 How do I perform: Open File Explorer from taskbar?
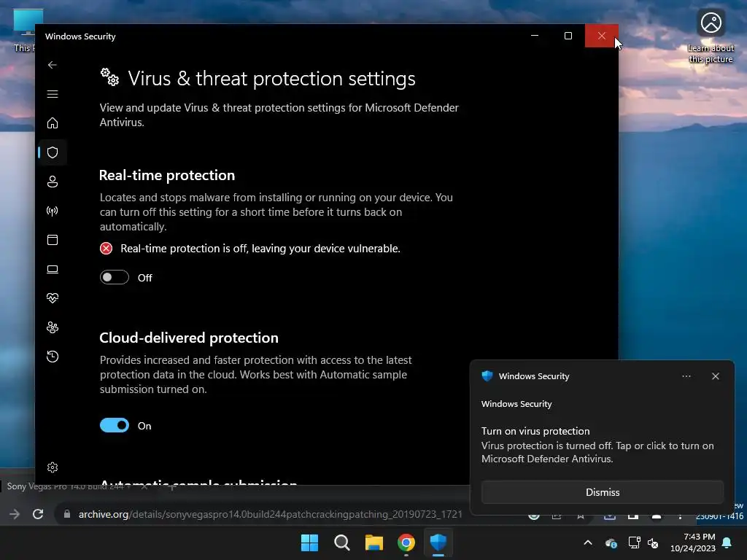click(374, 542)
